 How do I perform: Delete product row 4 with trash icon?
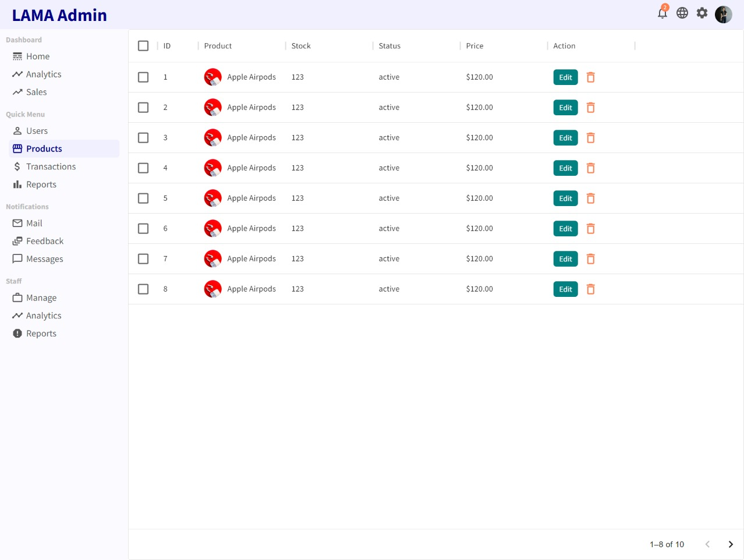point(590,168)
